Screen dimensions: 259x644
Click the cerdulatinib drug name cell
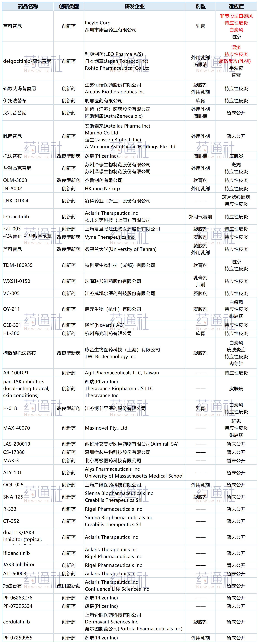17,622
